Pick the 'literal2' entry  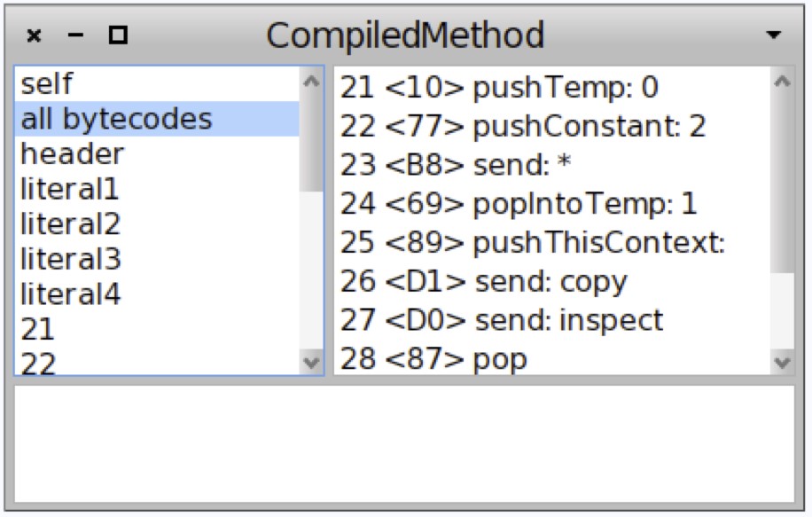70,223
